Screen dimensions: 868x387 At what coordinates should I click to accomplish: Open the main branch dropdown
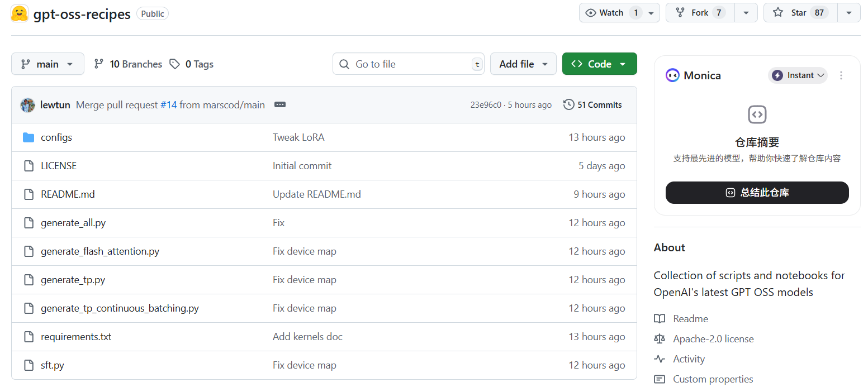48,64
